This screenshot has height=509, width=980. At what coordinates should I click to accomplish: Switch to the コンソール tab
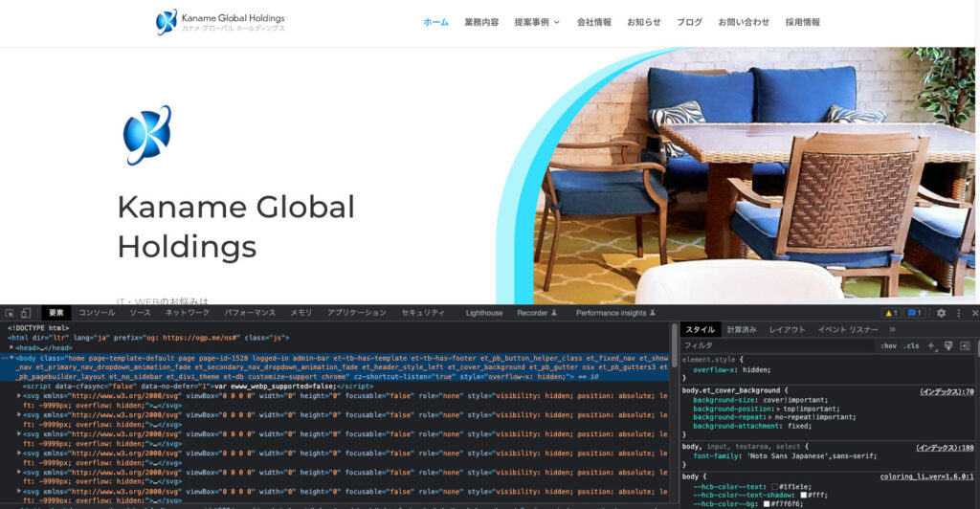pos(97,313)
